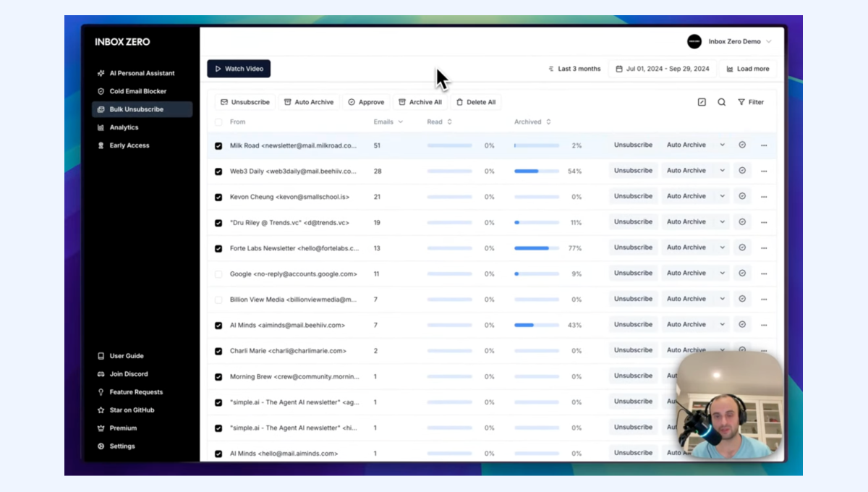Click approve circle icon for Milk Road
The height and width of the screenshot is (492, 868).
(742, 145)
